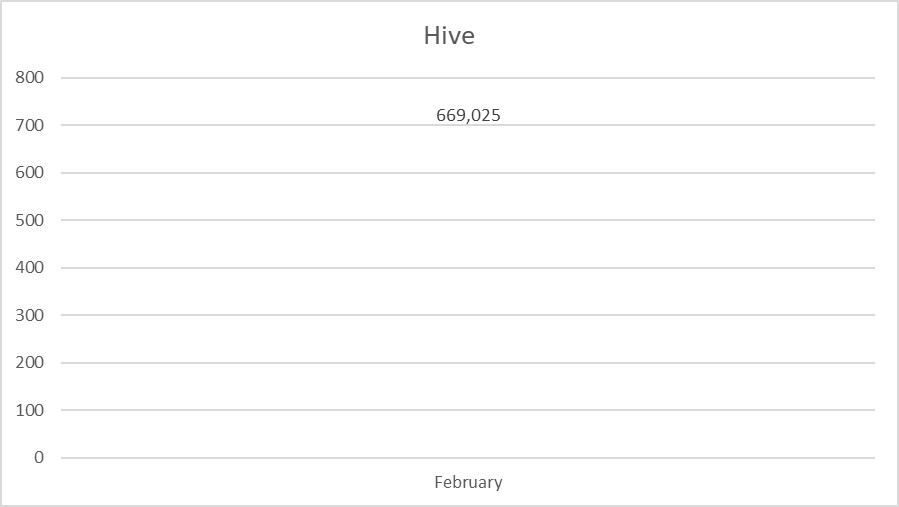This screenshot has height=507, width=899.
Task: Click the horizontal axis line at zero
Action: click(x=468, y=458)
